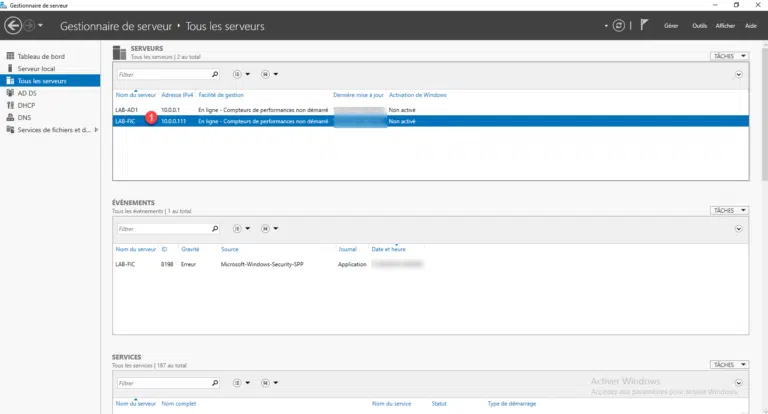Screen dimensions: 768x414
Task: Open the TÂCHES dropdown in Événements panel
Action: [x=729, y=211]
